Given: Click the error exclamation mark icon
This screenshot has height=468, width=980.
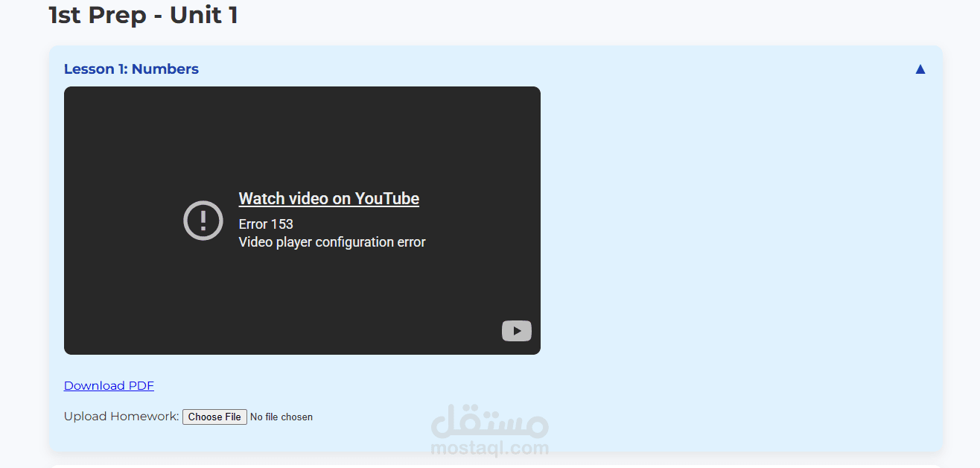Looking at the screenshot, I should 203,221.
